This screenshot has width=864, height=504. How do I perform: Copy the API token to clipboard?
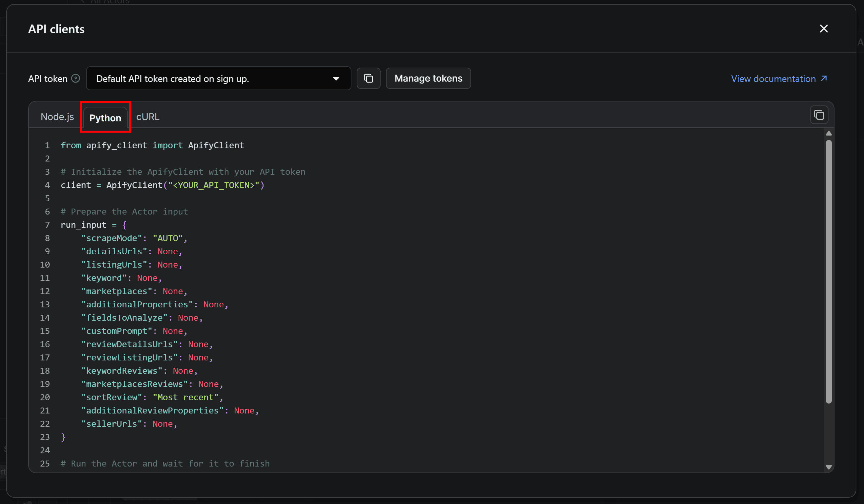click(x=369, y=78)
